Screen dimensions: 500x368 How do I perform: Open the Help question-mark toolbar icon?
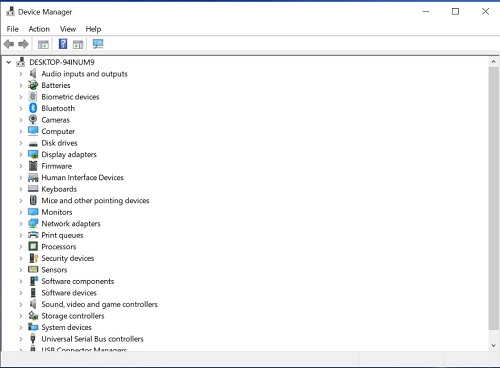(63, 44)
